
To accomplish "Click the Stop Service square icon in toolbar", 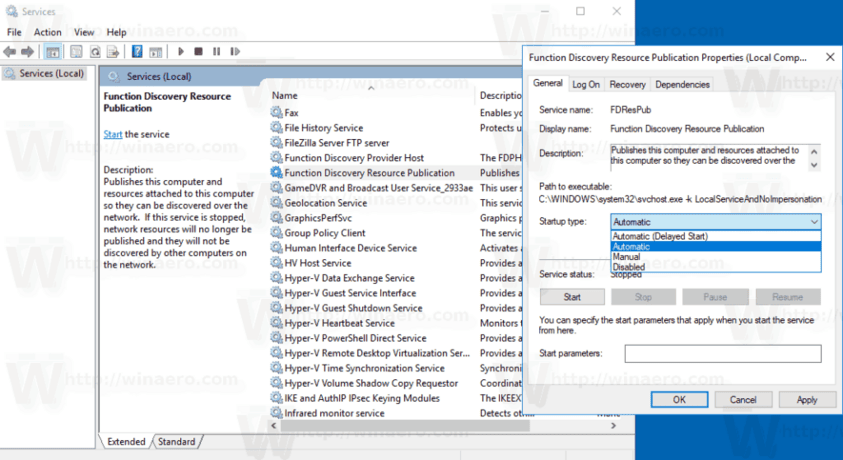I will coord(198,51).
